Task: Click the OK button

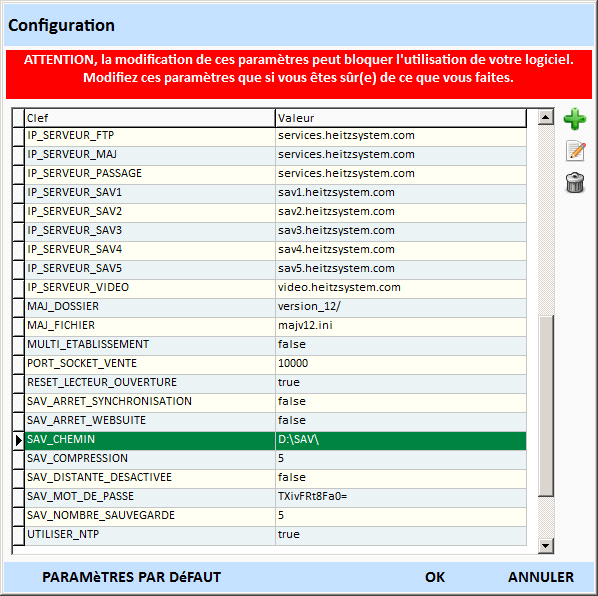Action: coord(435,577)
